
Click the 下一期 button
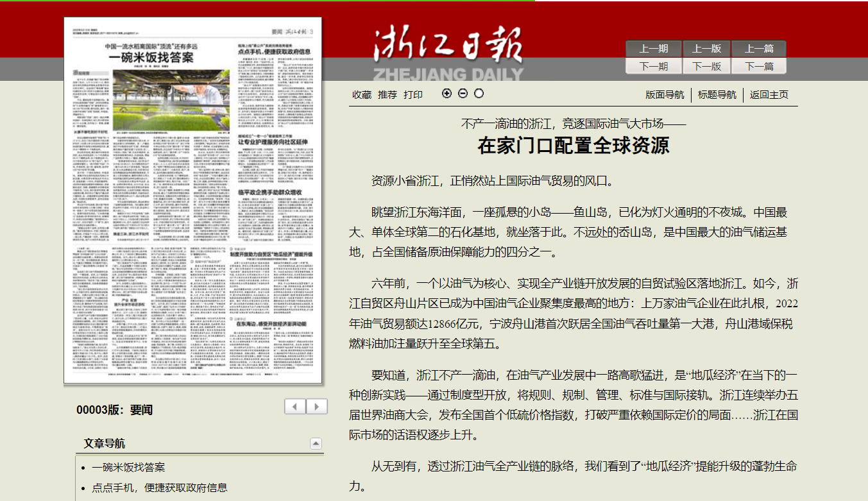652,66
